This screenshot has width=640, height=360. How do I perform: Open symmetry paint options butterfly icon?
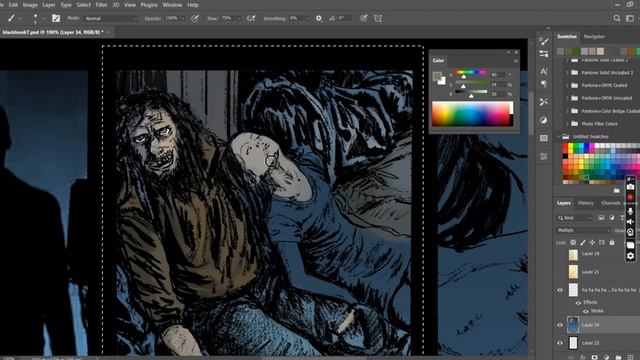point(378,18)
